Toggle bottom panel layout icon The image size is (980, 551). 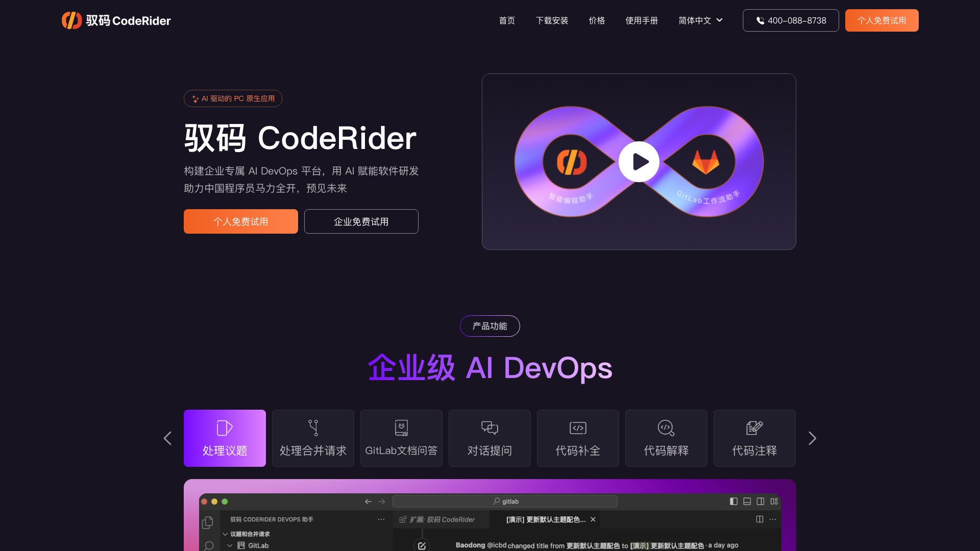click(747, 502)
